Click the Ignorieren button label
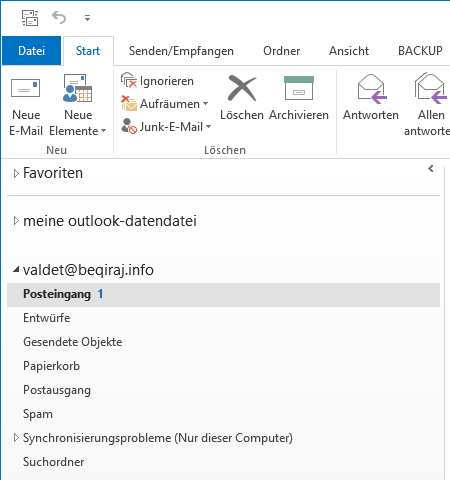The width and height of the screenshot is (450, 480). pyautogui.click(x=167, y=81)
